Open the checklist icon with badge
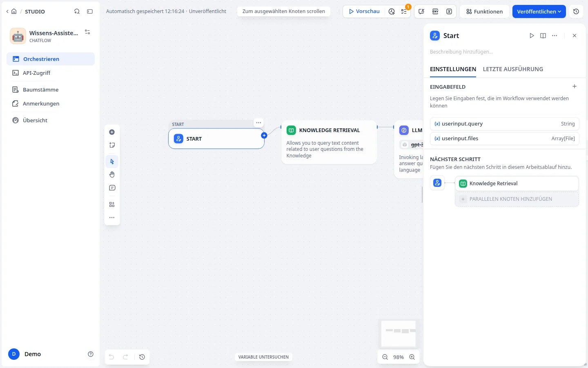Image resolution: width=588 pixels, height=368 pixels. pyautogui.click(x=404, y=11)
